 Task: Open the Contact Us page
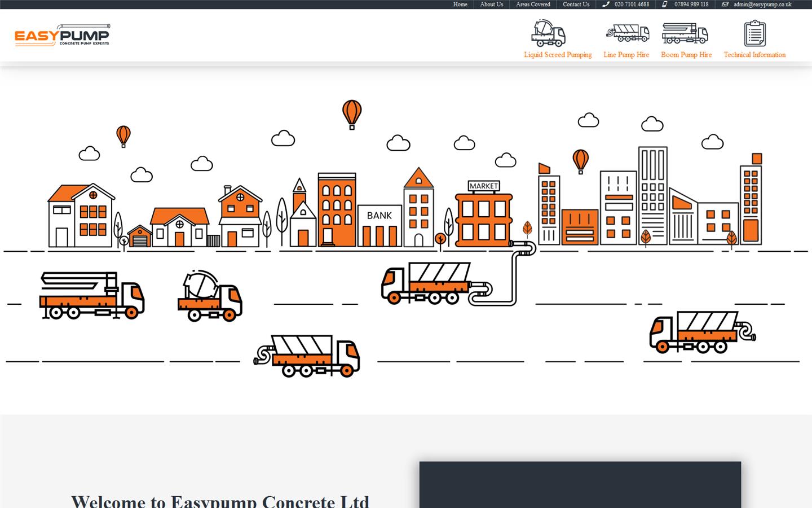576,5
